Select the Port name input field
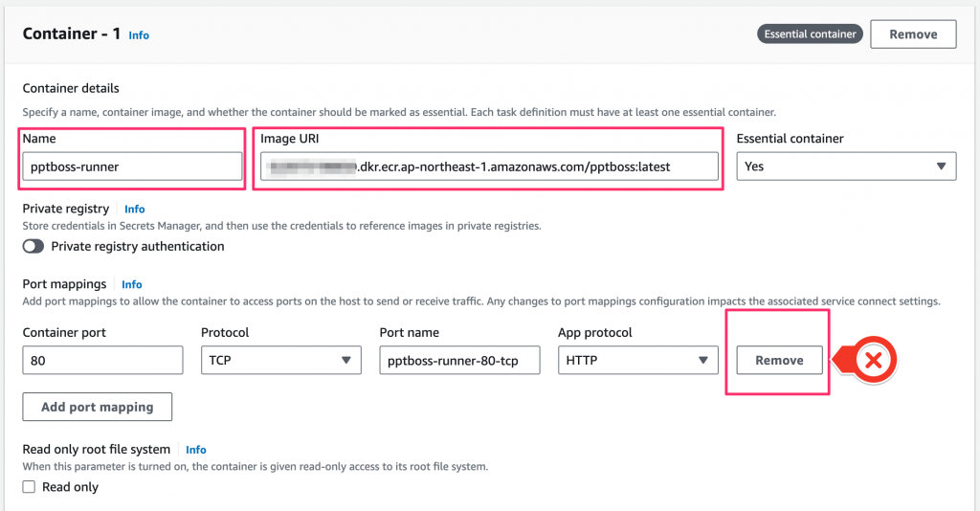Image resolution: width=980 pixels, height=511 pixels. [x=459, y=360]
